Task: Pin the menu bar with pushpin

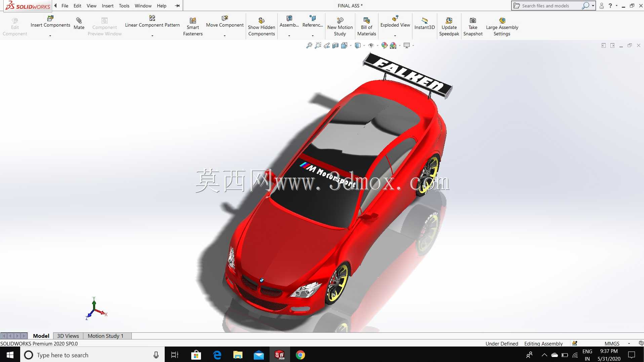Action: coord(177,6)
